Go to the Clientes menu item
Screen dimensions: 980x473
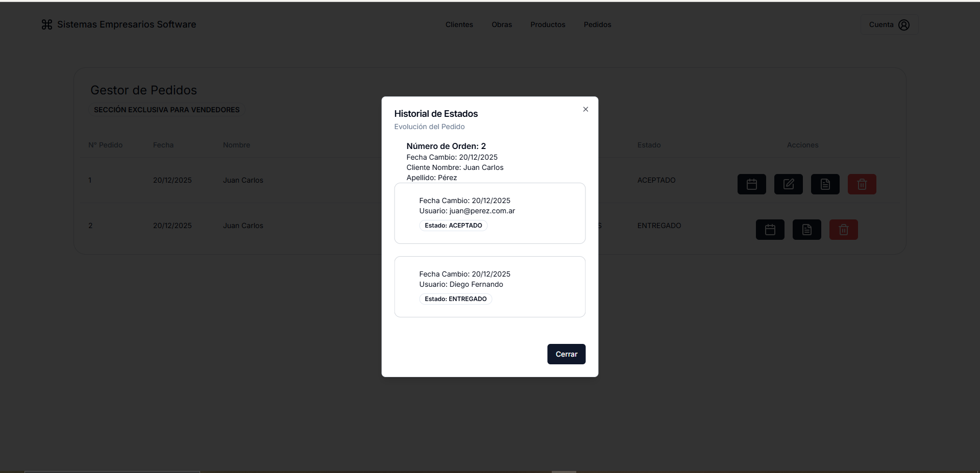[459, 24]
